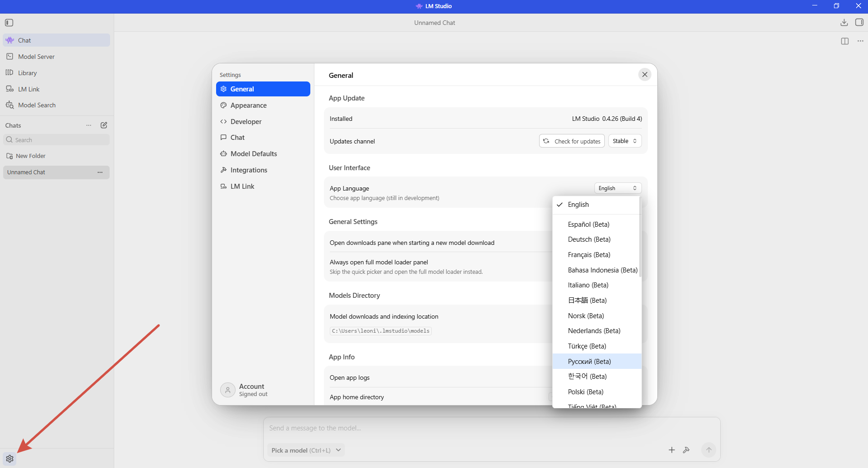Open settings via the bottom-left gear icon

click(10, 458)
